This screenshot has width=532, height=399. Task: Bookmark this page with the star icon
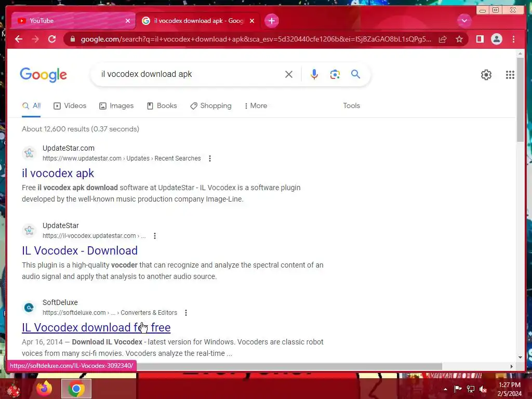tap(459, 39)
